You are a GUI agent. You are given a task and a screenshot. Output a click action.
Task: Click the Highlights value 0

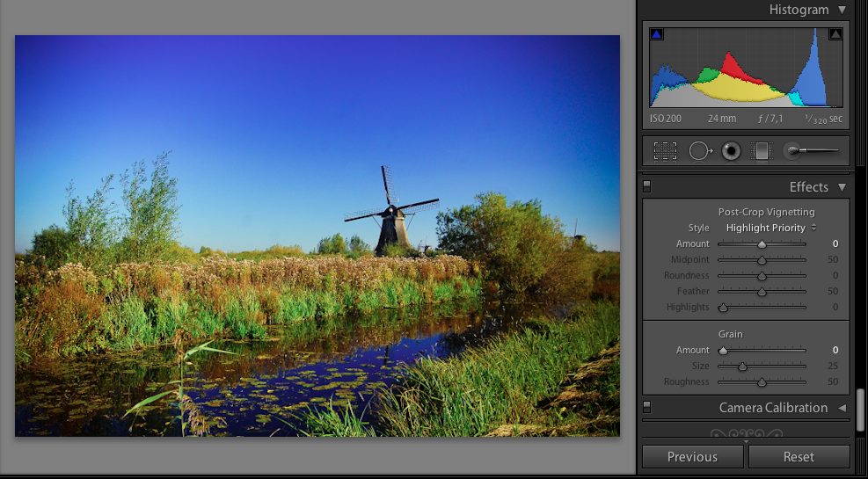[x=835, y=307]
